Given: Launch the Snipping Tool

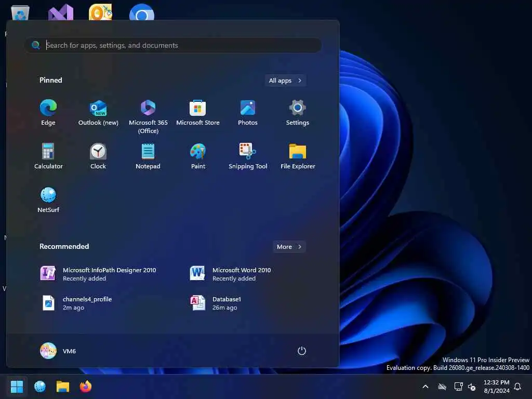Looking at the screenshot, I should pos(248,156).
